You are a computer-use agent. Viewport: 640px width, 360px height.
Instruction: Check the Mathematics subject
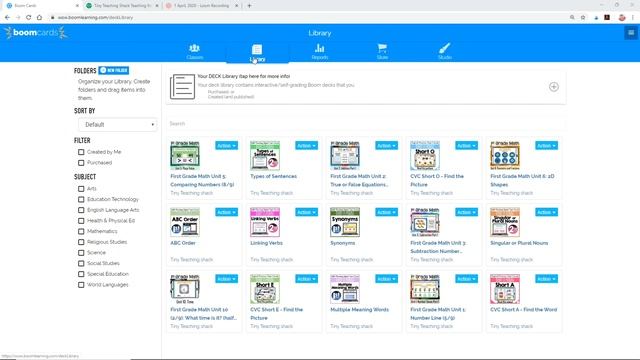point(81,231)
